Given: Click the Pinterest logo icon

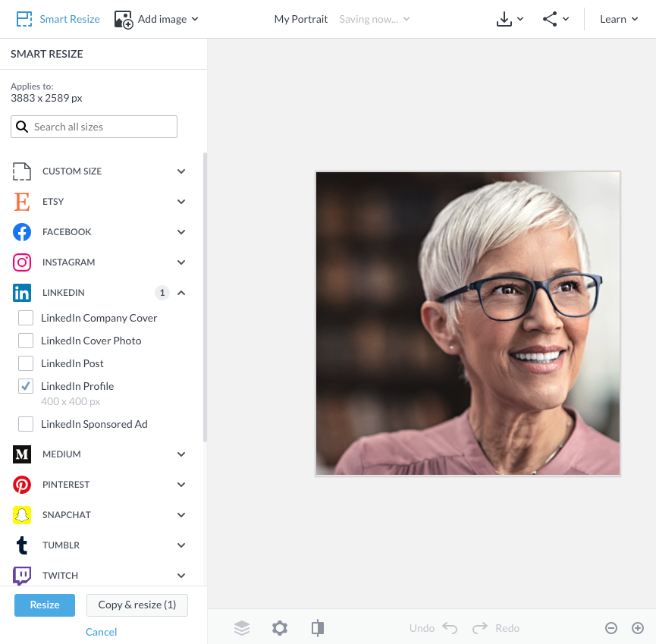Looking at the screenshot, I should (22, 485).
